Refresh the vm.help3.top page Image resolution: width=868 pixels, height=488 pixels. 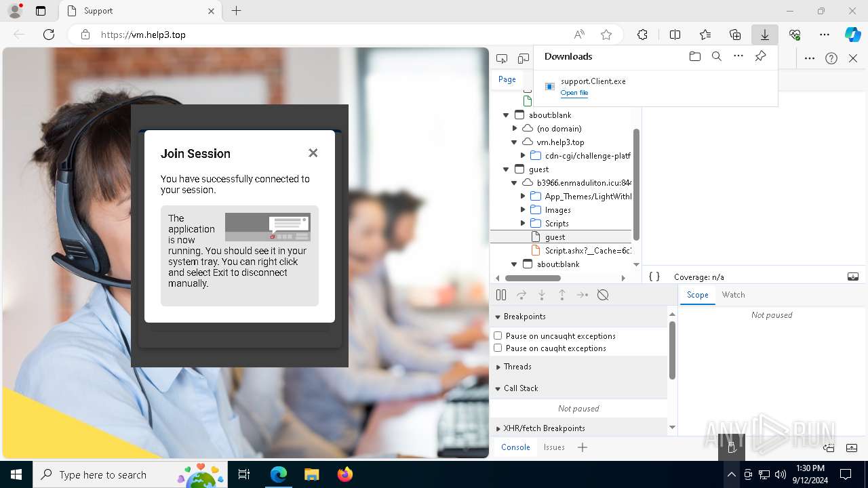click(49, 35)
